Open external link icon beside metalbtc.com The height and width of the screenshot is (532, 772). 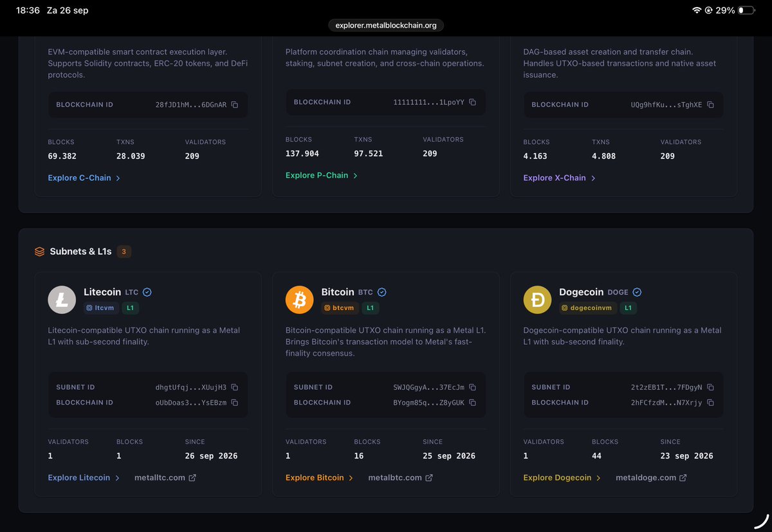coord(429,478)
